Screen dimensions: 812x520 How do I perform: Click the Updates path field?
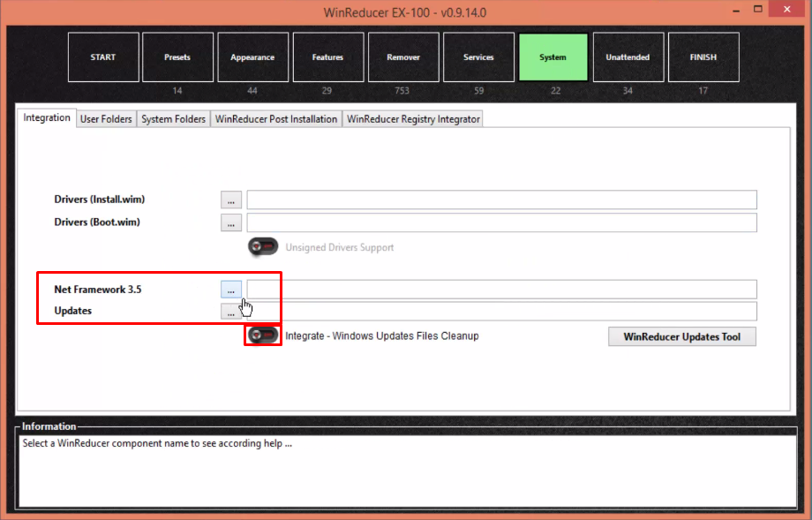(502, 312)
